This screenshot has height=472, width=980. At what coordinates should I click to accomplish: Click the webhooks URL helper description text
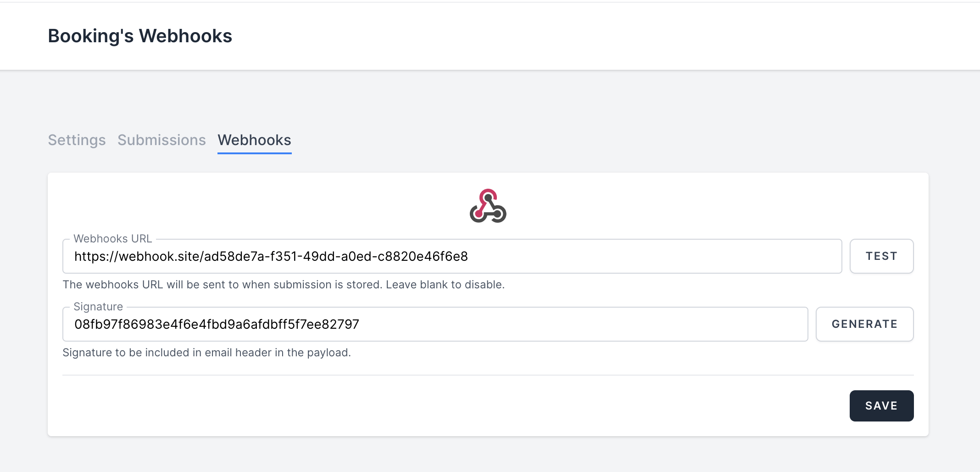pyautogui.click(x=283, y=285)
